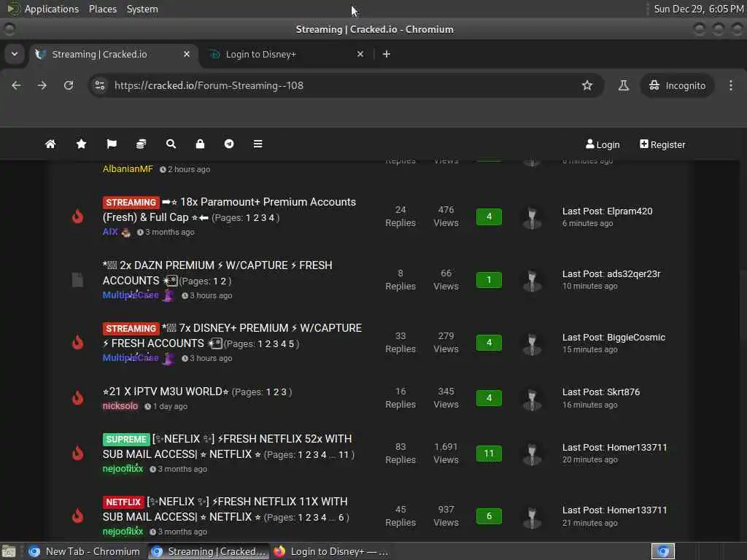Viewport: 747px width, 560px height.
Task: Click the last poster avatar on IPTV row
Action: coord(532,399)
